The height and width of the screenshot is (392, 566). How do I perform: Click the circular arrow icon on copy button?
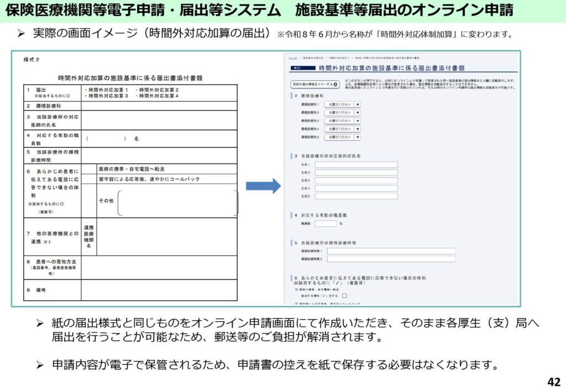(x=337, y=85)
